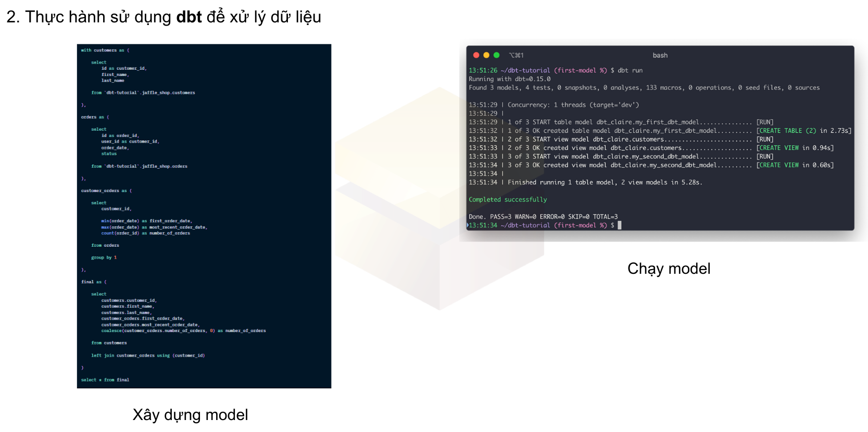Click the 'dbt run' command in the terminal

click(x=630, y=70)
